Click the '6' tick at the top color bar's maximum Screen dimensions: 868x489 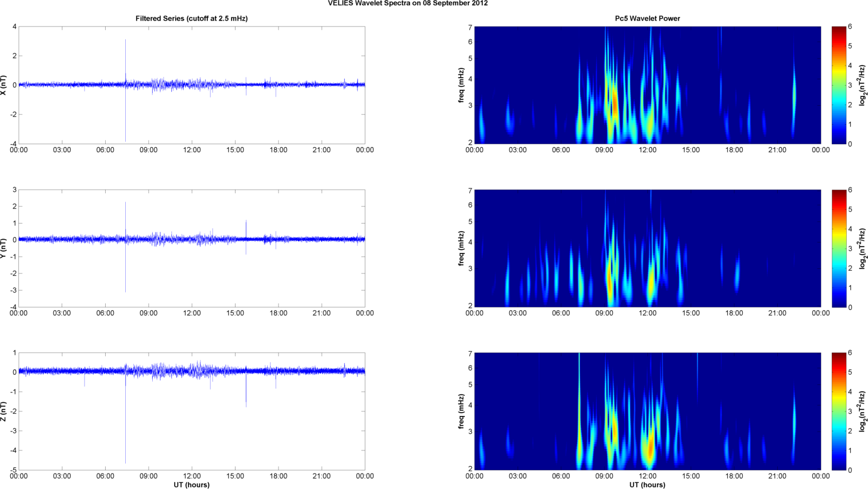click(x=850, y=27)
